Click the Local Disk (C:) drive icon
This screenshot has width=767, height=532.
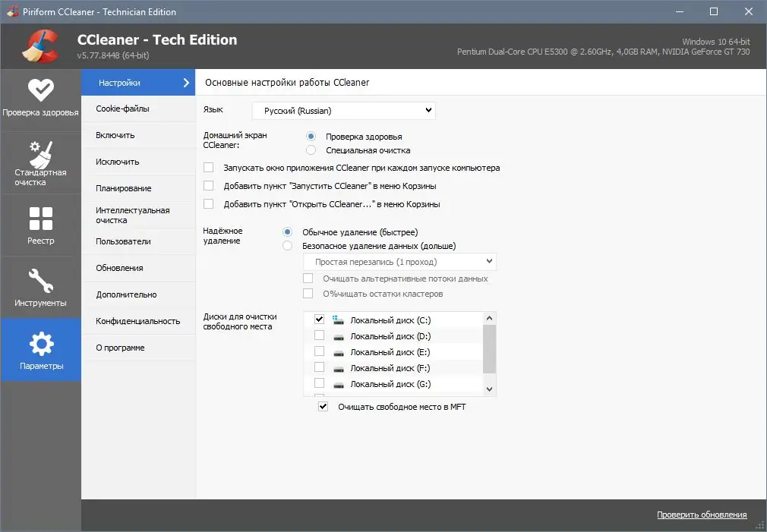(x=339, y=320)
